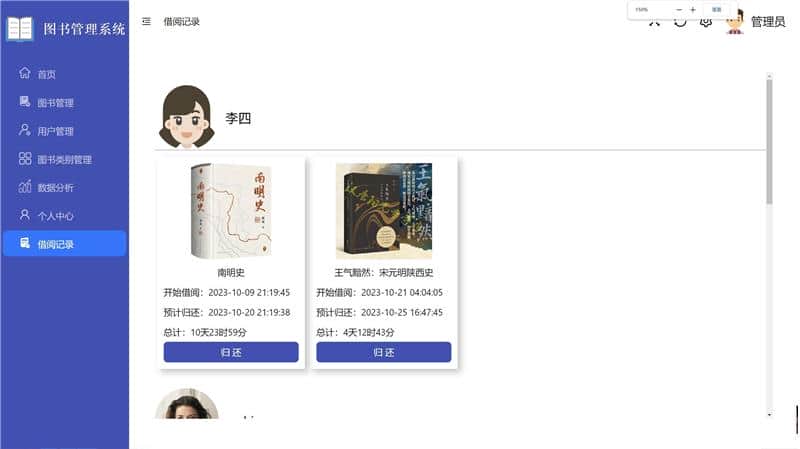Viewport: 800px width, 449px height.
Task: Open the 管理员 account dropdown
Action: (x=768, y=22)
